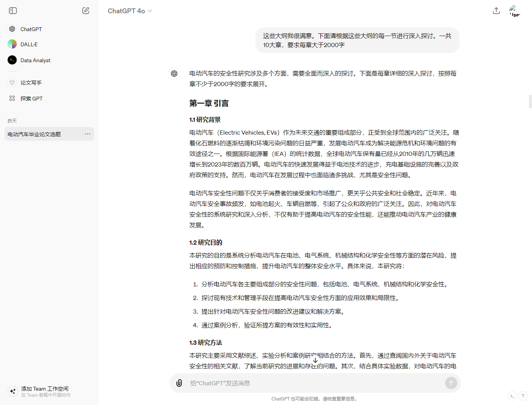Collapse the sidebar with the panel icon
This screenshot has width=532, height=405.
(x=13, y=11)
